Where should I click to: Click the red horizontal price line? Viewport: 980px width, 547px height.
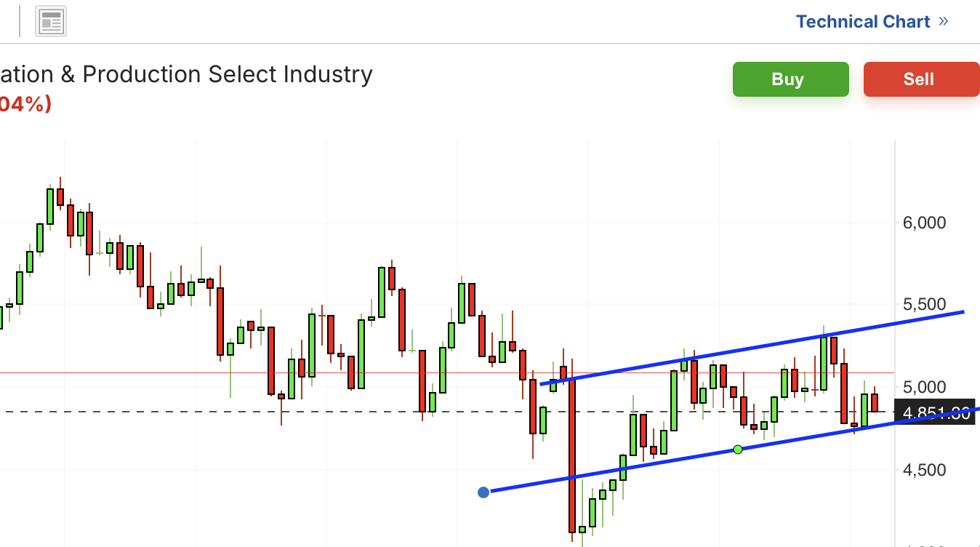click(x=218, y=372)
